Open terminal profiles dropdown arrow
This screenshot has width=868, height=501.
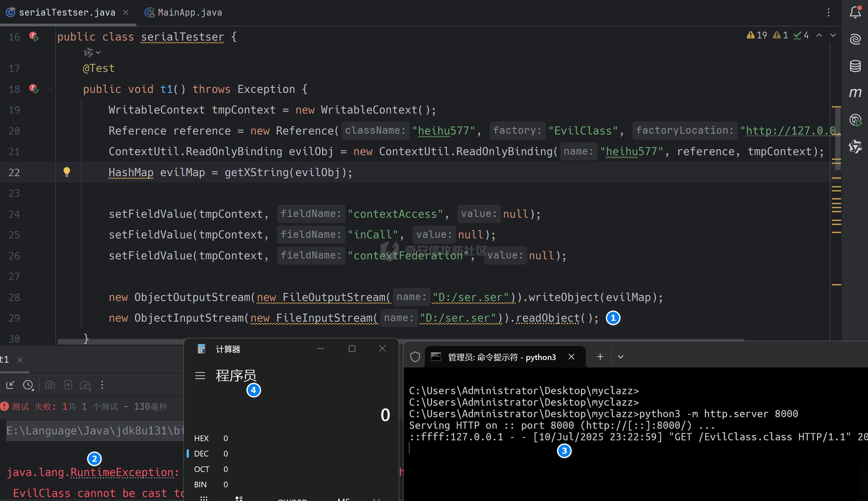[x=620, y=357]
